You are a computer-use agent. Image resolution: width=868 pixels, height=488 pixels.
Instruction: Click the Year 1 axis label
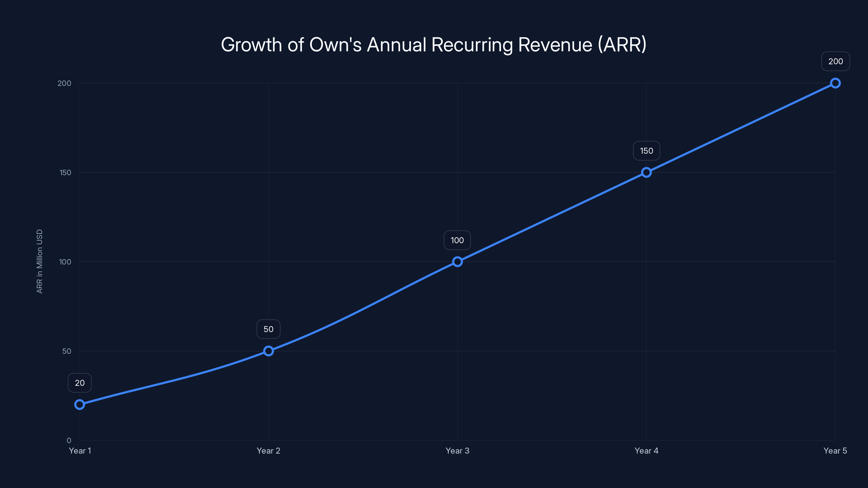coord(80,451)
